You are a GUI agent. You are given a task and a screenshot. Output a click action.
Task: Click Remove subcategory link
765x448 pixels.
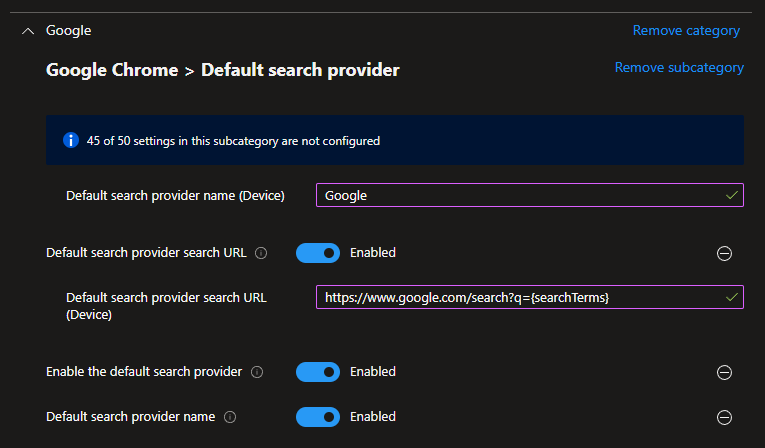click(x=679, y=67)
